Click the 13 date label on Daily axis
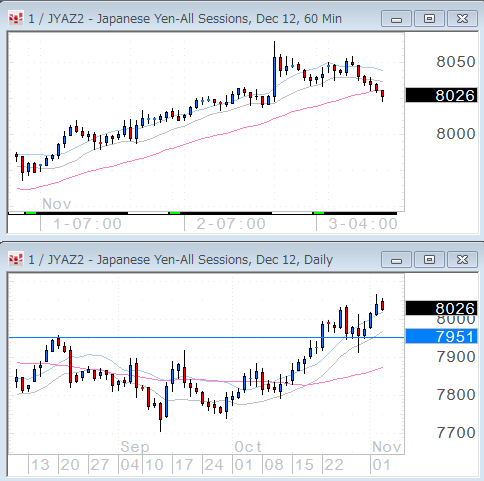484x481 pixels. click(40, 465)
